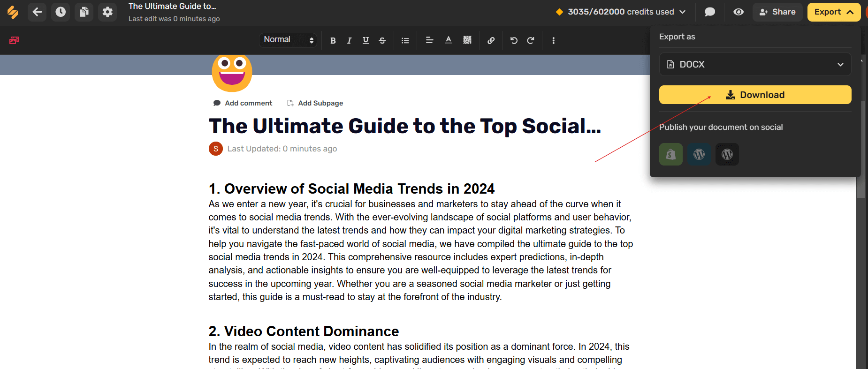The height and width of the screenshot is (369, 868).
Task: Undo the last edit
Action: point(514,40)
